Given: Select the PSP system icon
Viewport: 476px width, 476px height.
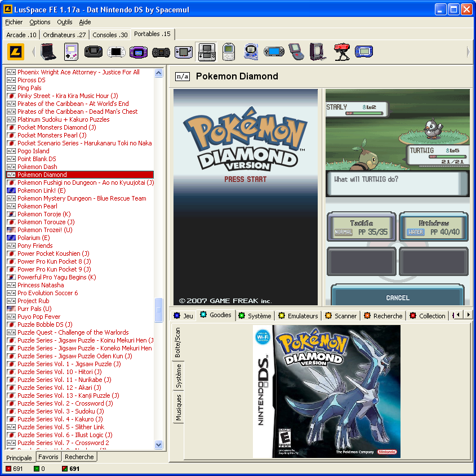Looking at the screenshot, I should point(274,52).
